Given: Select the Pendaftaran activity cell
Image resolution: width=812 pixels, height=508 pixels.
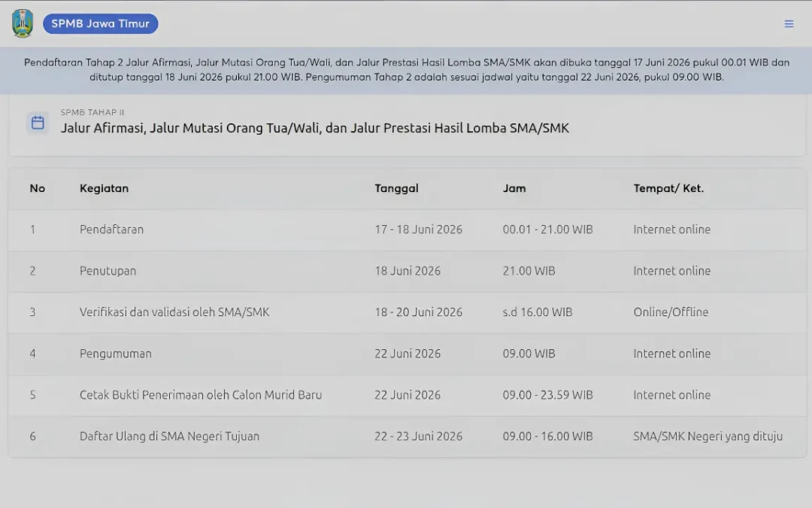Looking at the screenshot, I should (112, 229).
